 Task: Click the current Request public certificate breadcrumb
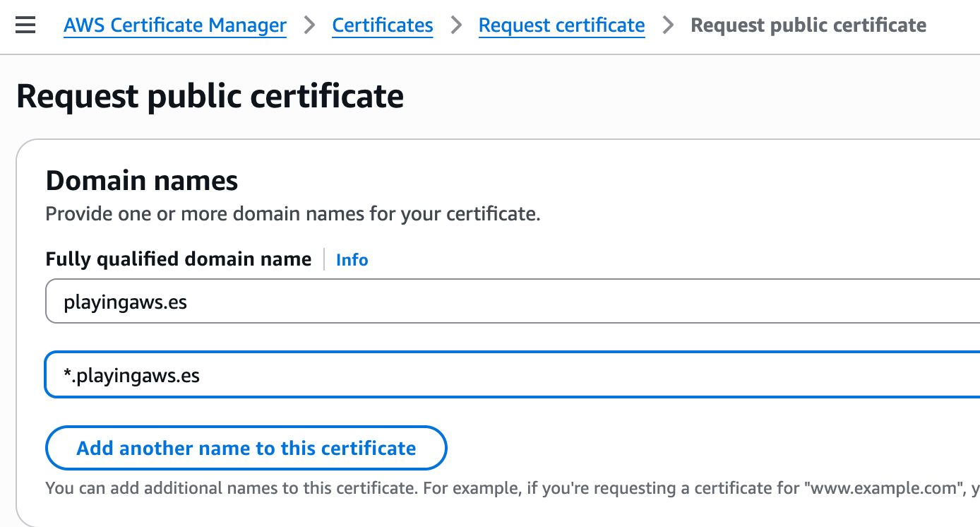808,26
